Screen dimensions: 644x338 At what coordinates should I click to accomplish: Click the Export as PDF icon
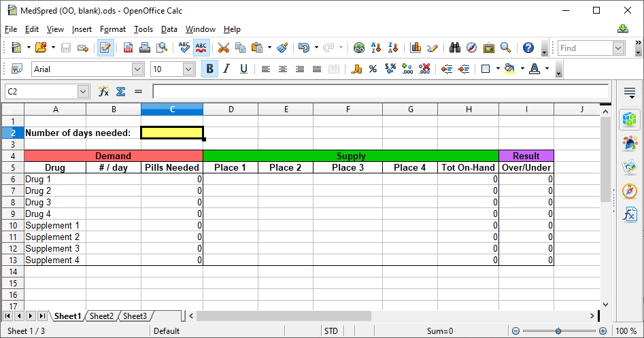(x=128, y=48)
